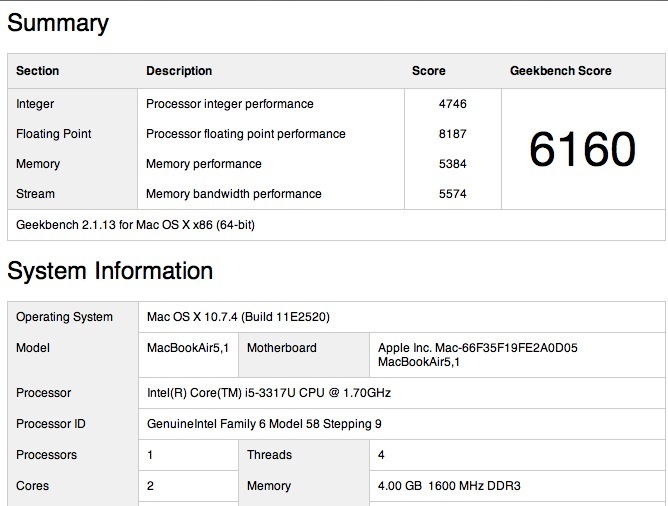Viewport: 668px width, 506px height.
Task: Click the large Geekbench score 6160
Action: (x=582, y=149)
